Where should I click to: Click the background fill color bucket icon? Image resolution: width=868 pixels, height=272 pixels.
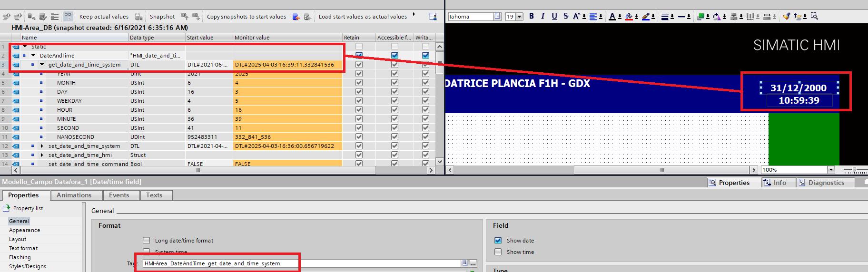(629, 17)
